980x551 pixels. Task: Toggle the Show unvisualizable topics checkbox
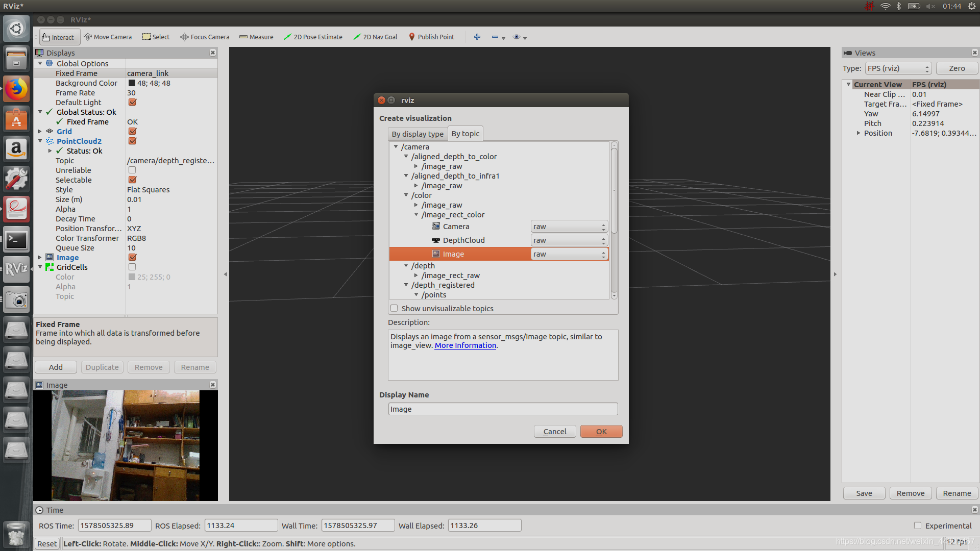394,308
